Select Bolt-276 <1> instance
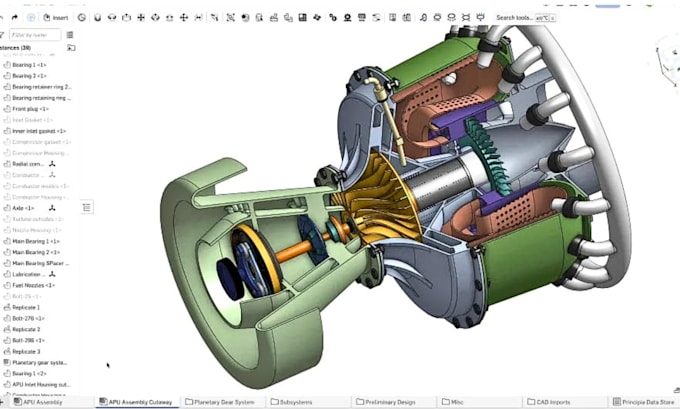Viewport: 680px width, 409px height. [29, 318]
